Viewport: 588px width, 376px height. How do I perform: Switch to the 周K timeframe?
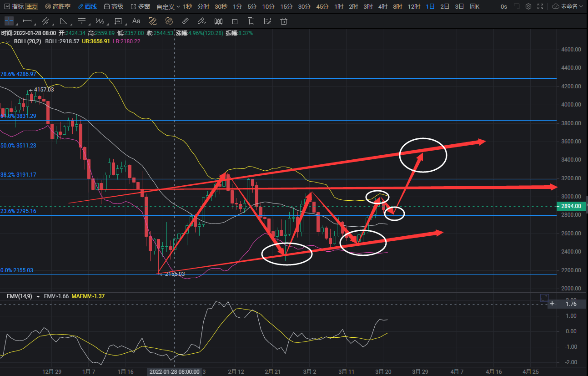pyautogui.click(x=474, y=7)
